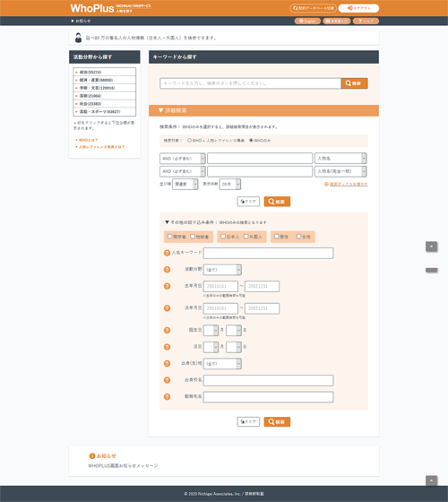The height and width of the screenshot is (502, 448).
Task: Click the 勤務先名 text field
Action: click(x=269, y=397)
